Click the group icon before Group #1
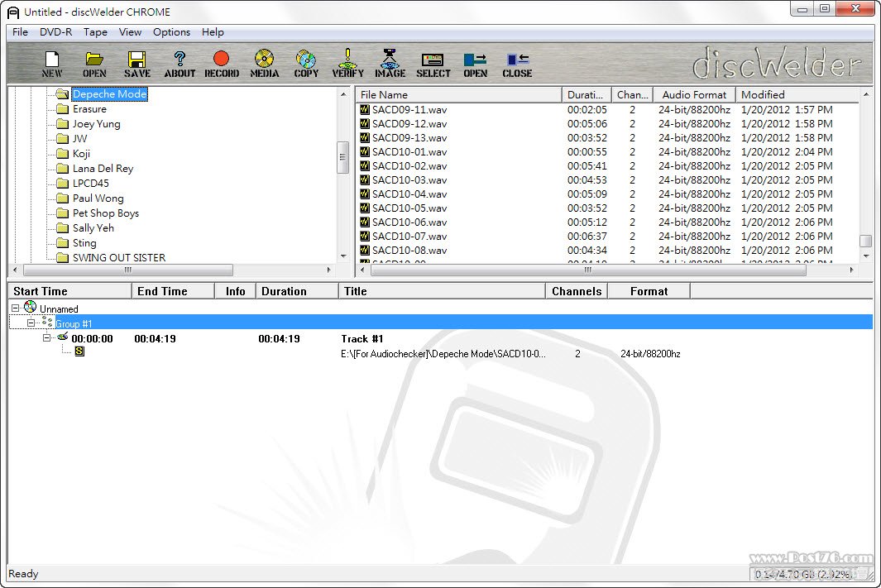The height and width of the screenshot is (588, 881). 47,323
